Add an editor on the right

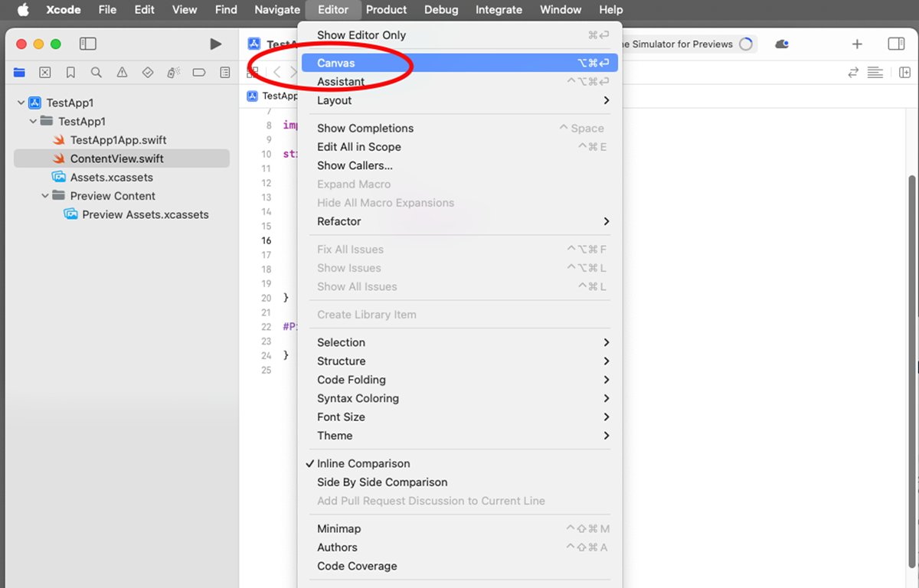(x=904, y=73)
